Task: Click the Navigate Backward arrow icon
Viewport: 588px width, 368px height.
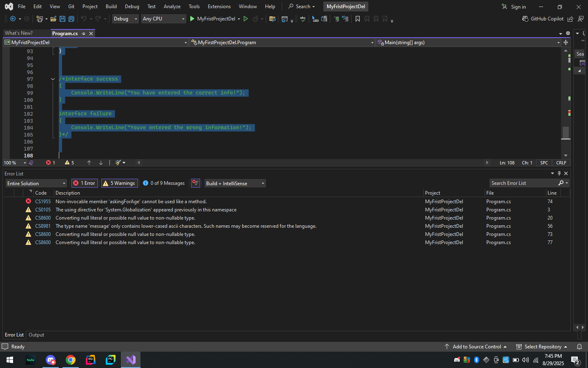Action: [x=13, y=19]
